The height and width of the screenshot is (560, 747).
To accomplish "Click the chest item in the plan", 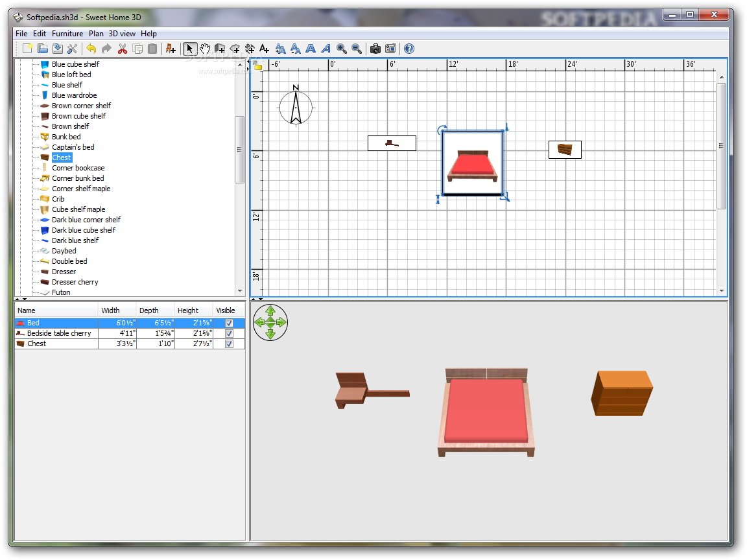I will (x=565, y=150).
